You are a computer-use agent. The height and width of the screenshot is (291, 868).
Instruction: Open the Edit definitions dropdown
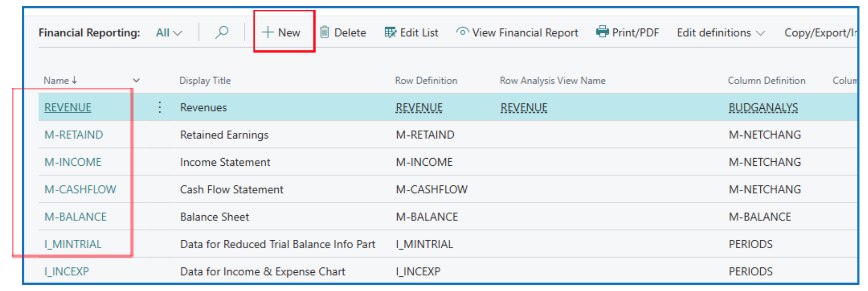(720, 33)
